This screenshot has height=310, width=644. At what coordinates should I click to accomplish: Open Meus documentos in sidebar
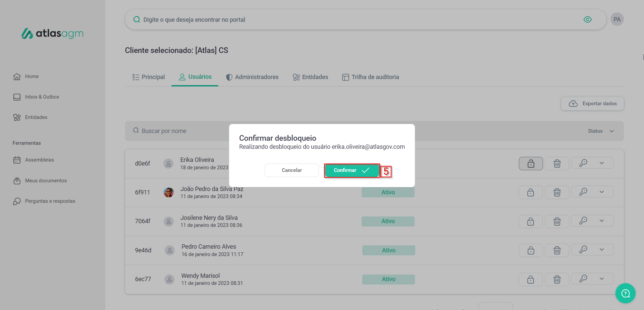(46, 181)
